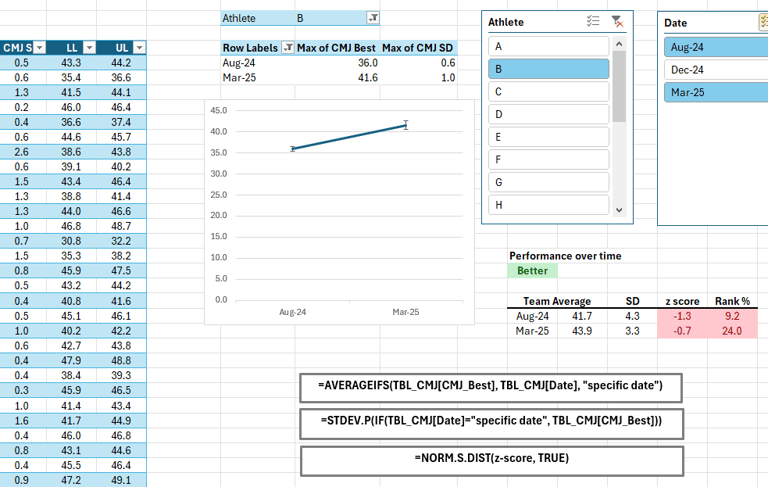Select Aug-24 in Date slicer

click(x=716, y=47)
